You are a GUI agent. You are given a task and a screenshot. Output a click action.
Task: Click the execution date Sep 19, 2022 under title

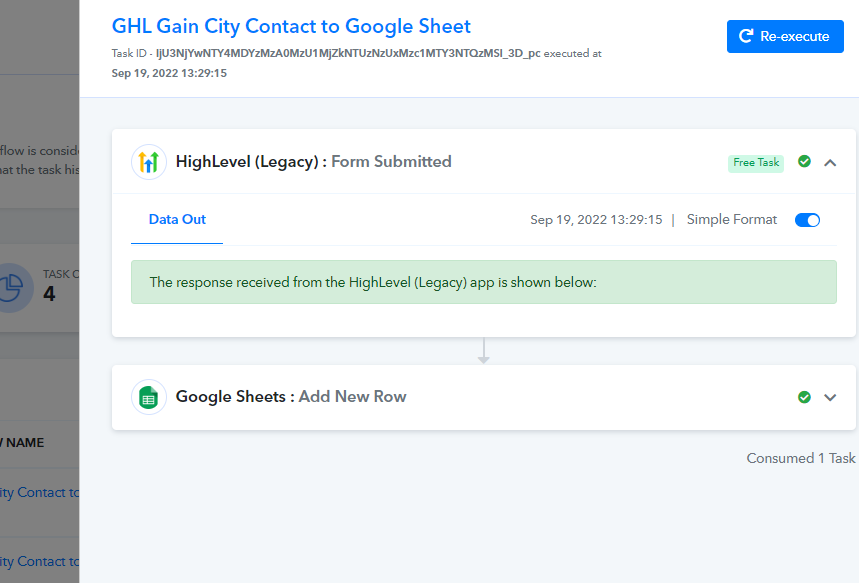click(x=169, y=73)
